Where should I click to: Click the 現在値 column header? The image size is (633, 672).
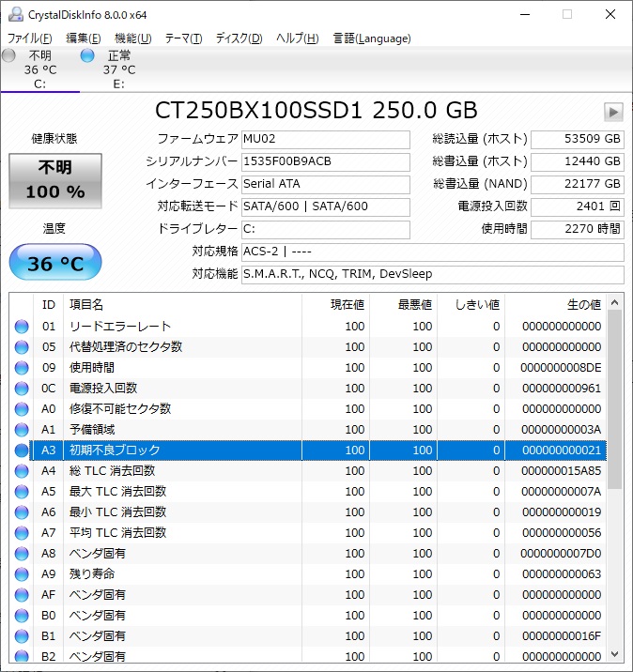pyautogui.click(x=336, y=305)
